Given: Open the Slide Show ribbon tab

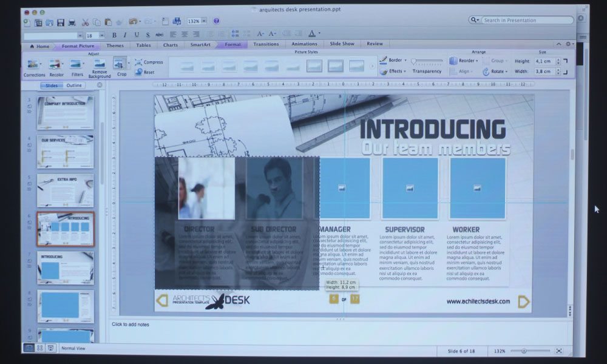Looking at the screenshot, I should [342, 44].
